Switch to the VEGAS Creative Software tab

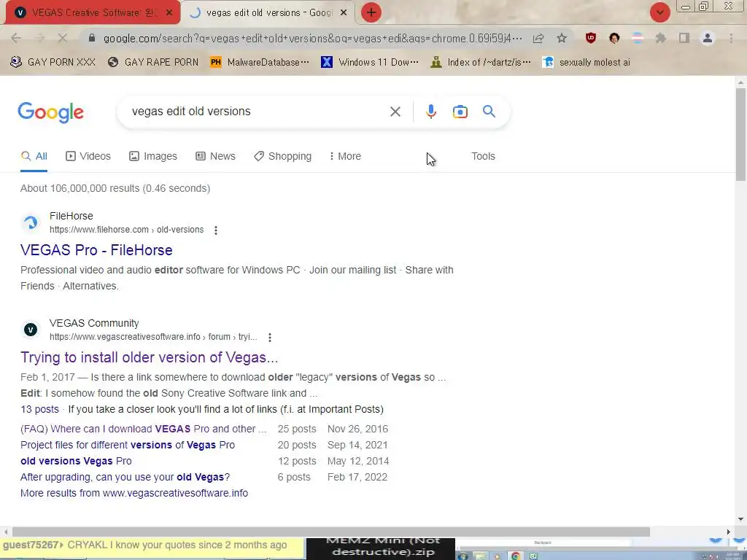tap(93, 13)
